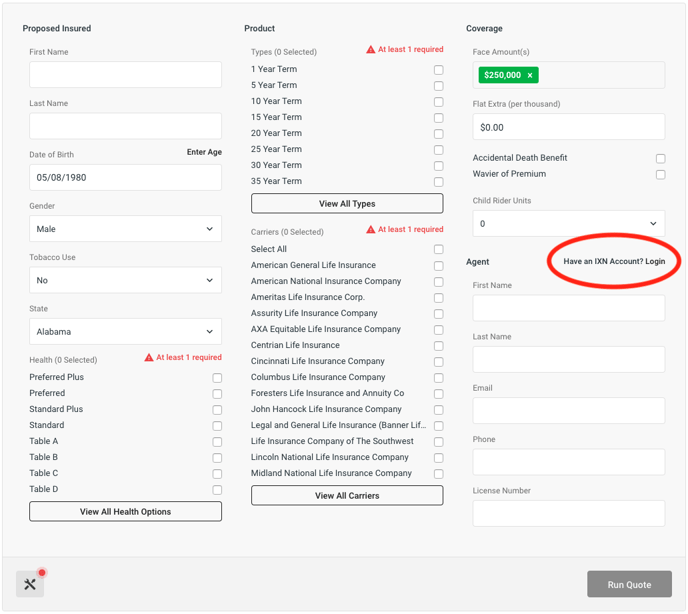This screenshot has width=688, height=614.
Task: Click View All Carriers button
Action: (x=347, y=496)
